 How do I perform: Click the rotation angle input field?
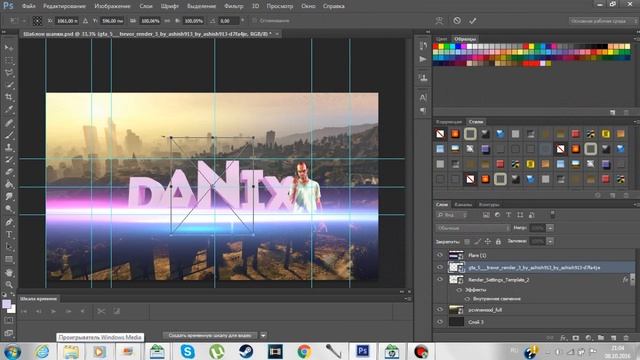[x=229, y=20]
